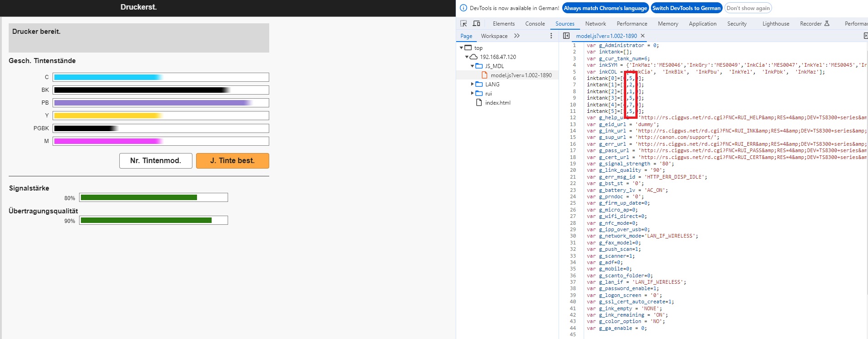Click the 'var g_network_mode' code line
Viewport: 868px width, 339px height.
[642, 236]
